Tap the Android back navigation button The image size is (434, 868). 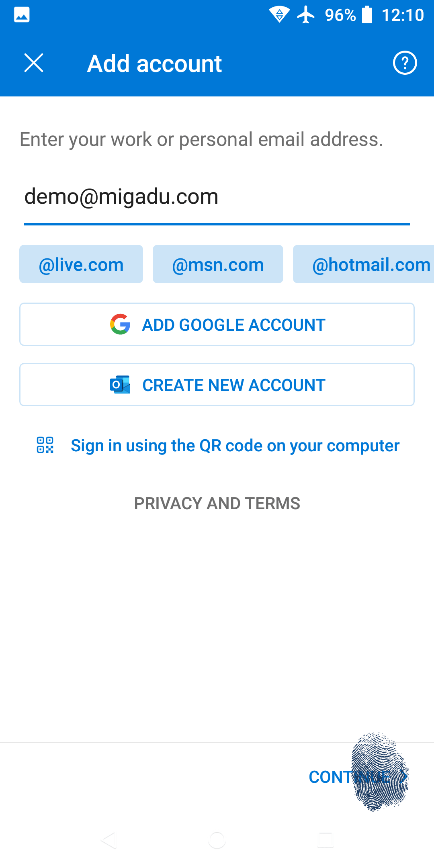tap(108, 840)
